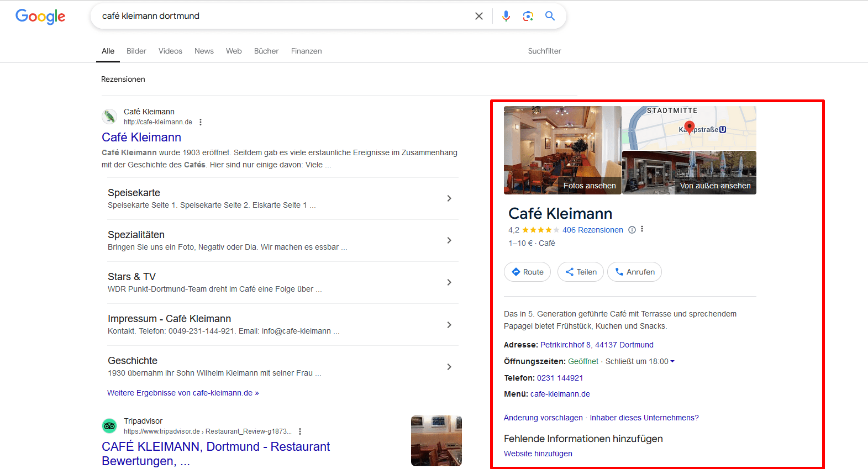The height and width of the screenshot is (469, 868).
Task: Click the Rezensionen chip
Action: [123, 79]
